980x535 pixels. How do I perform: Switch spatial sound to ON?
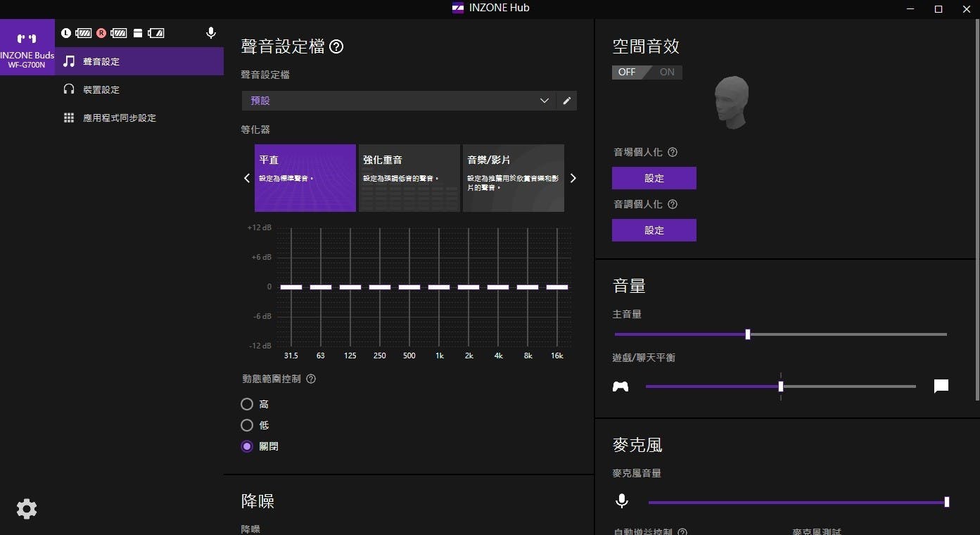point(667,72)
